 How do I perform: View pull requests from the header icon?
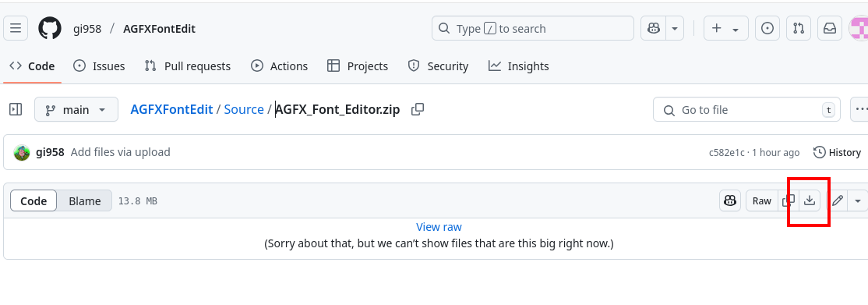click(x=798, y=28)
